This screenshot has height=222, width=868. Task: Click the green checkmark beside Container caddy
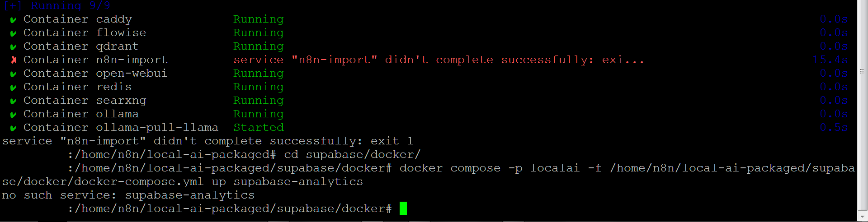14,20
